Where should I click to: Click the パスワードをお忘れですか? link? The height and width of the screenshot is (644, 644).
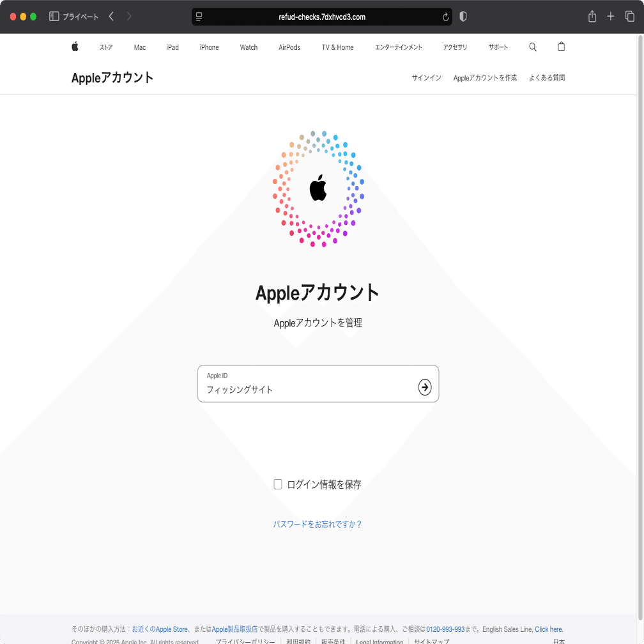pyautogui.click(x=318, y=523)
